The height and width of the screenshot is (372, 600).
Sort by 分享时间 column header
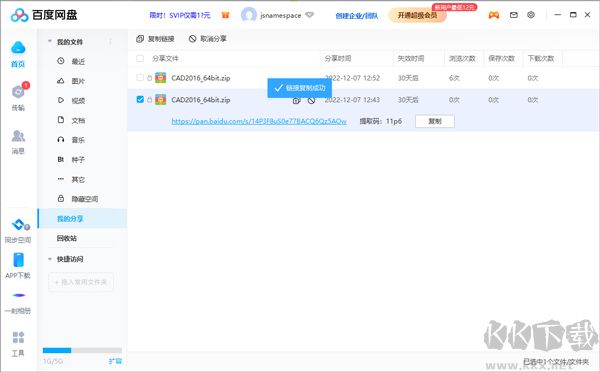(338, 58)
